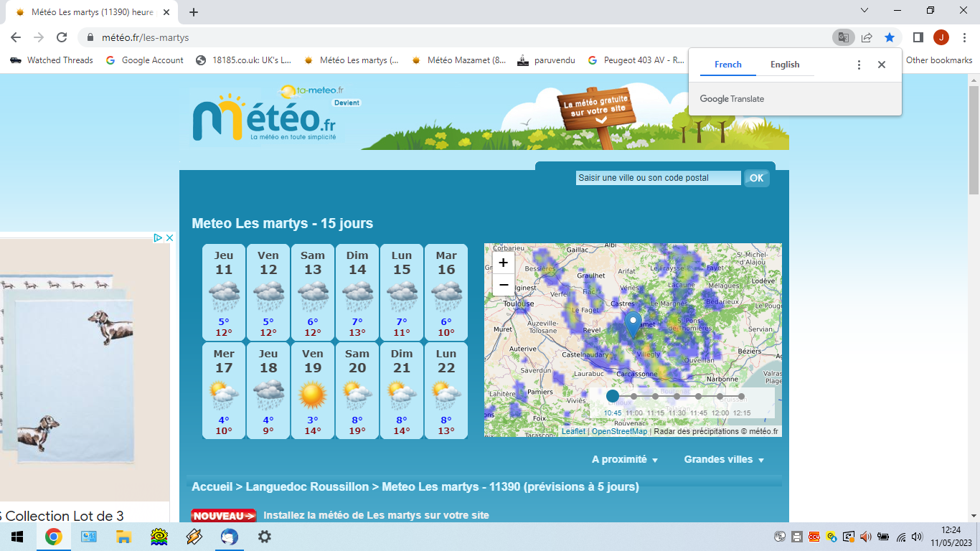
Task: Click the city or postal code search field
Action: pos(658,178)
